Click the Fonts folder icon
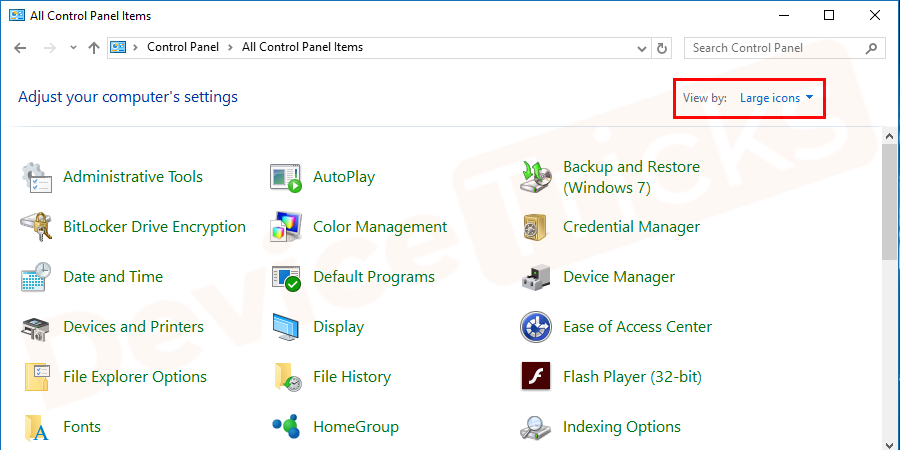The image size is (900, 450). (x=37, y=427)
